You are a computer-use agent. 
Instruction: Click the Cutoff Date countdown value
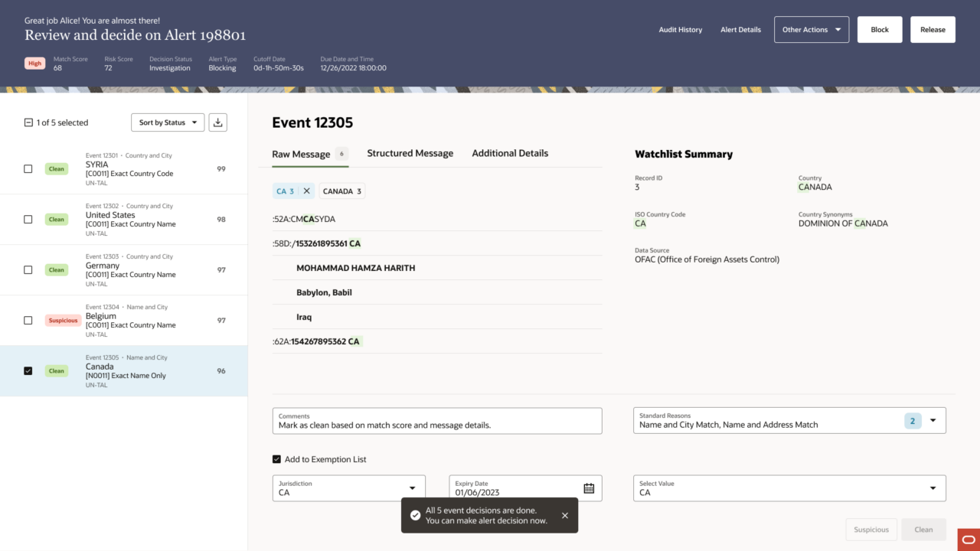coord(279,68)
